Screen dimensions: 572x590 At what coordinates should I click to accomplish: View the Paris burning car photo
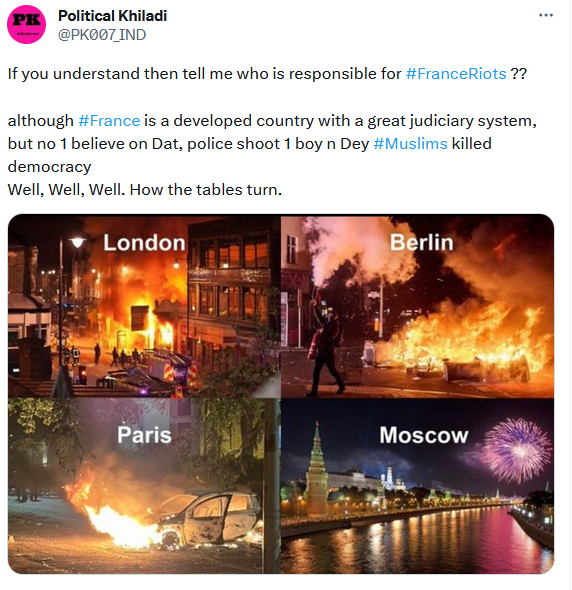[x=144, y=486]
